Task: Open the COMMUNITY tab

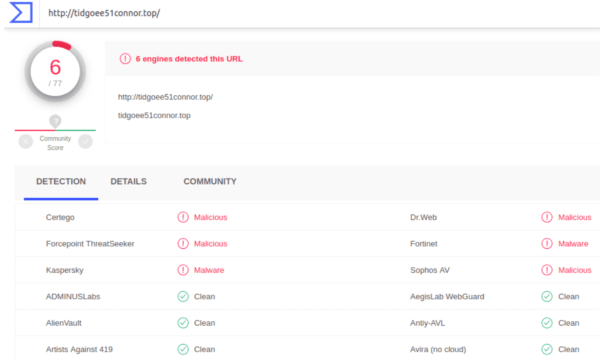Action: (210, 182)
